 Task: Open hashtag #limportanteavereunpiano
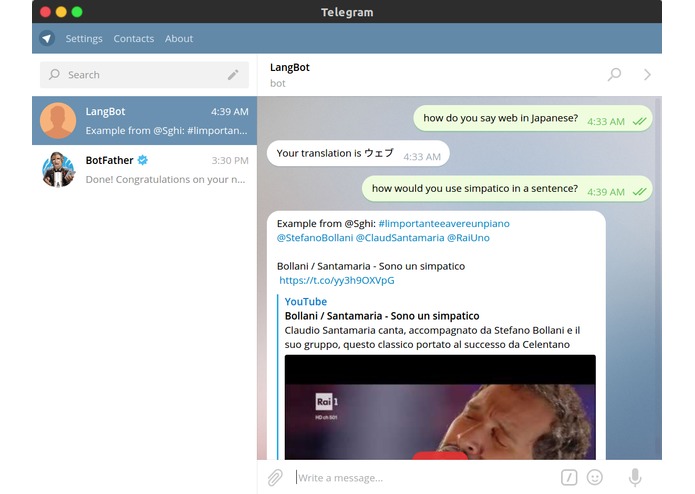click(x=444, y=223)
